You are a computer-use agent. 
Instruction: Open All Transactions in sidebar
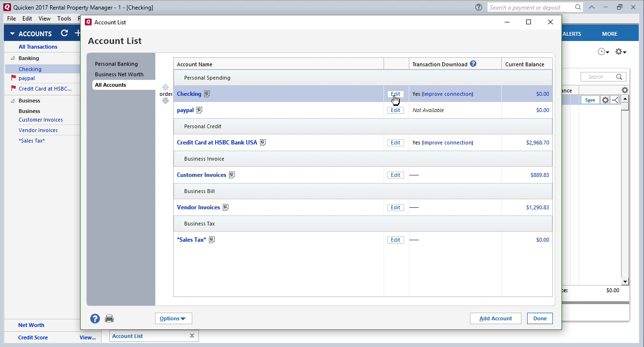pos(38,47)
